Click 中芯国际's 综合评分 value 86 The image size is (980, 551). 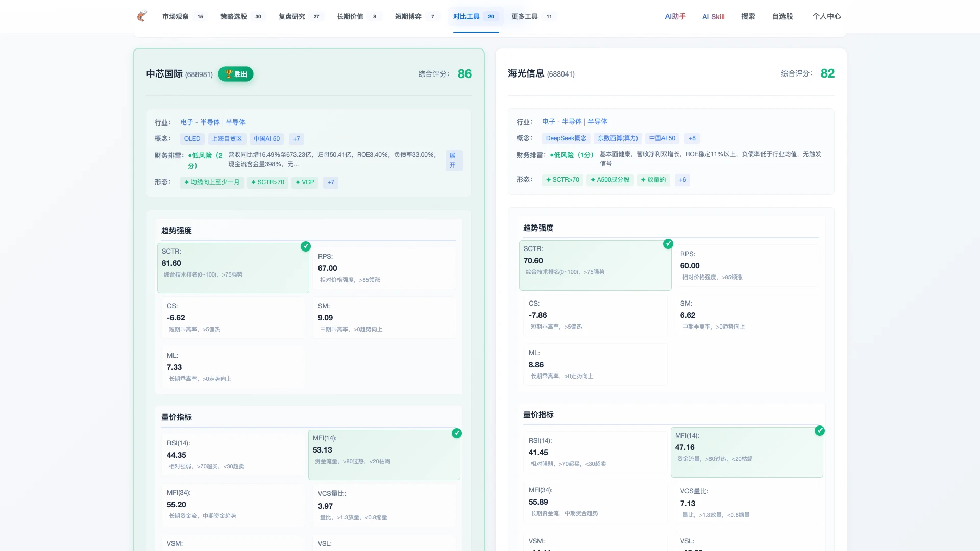pyautogui.click(x=464, y=74)
